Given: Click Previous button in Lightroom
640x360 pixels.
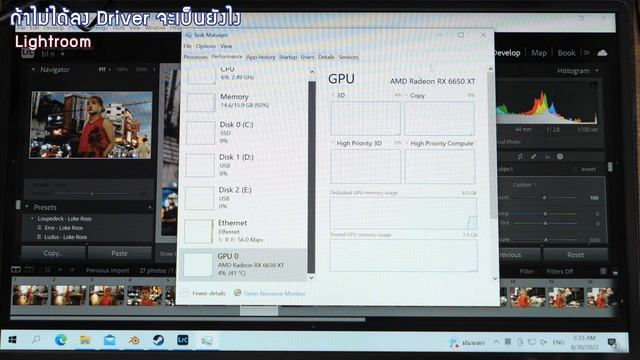Looking at the screenshot, I should click(519, 255).
